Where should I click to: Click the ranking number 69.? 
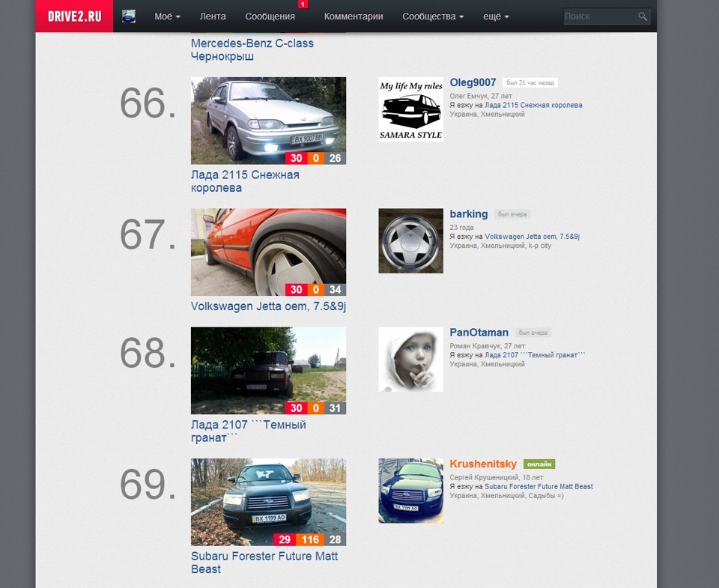[x=148, y=485]
